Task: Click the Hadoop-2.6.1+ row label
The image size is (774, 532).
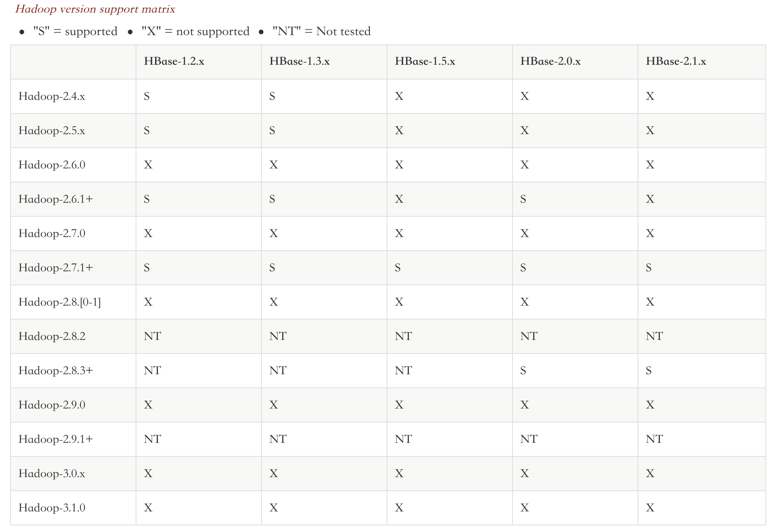Action: pyautogui.click(x=56, y=199)
